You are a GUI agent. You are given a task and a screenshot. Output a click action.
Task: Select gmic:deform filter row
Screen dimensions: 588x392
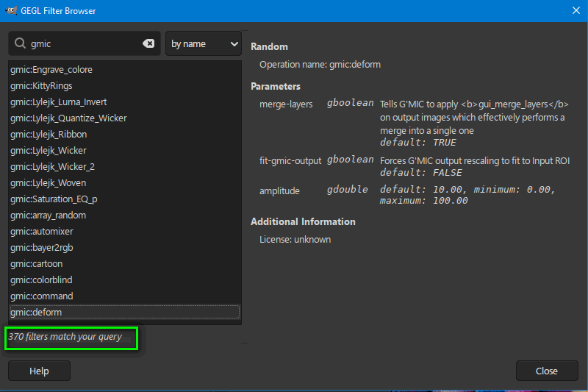tap(124, 312)
